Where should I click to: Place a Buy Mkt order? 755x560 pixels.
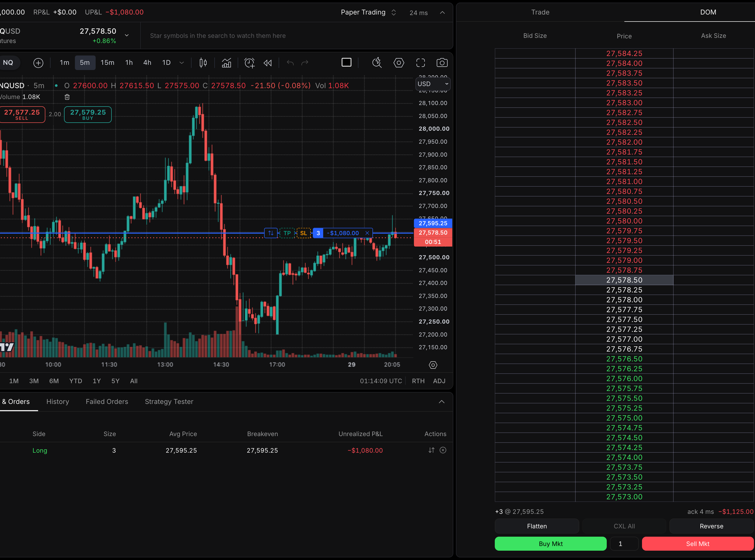point(551,544)
